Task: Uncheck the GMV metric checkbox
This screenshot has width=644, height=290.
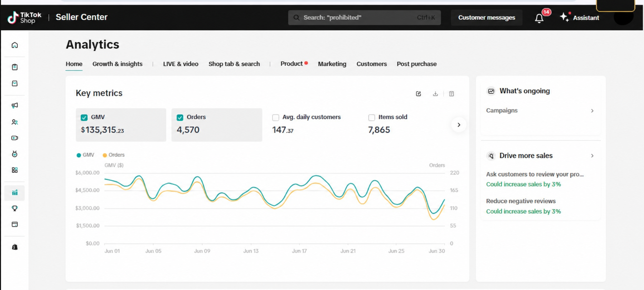Action: (84, 117)
